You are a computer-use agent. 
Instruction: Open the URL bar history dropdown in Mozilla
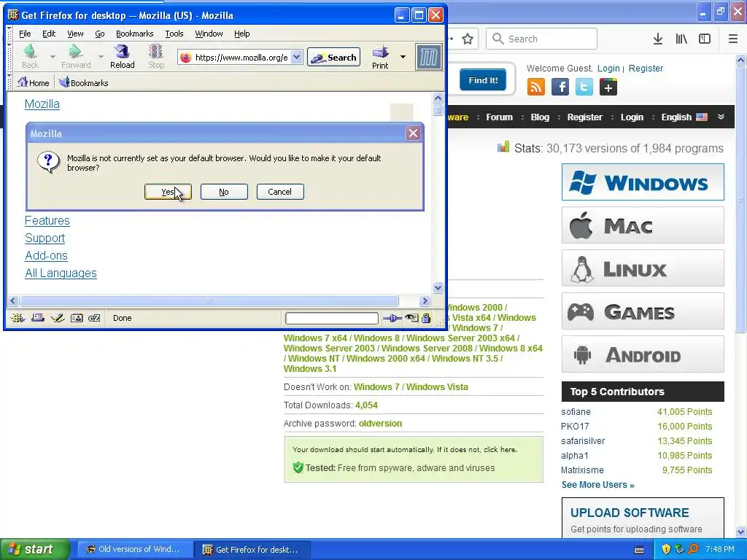(296, 57)
